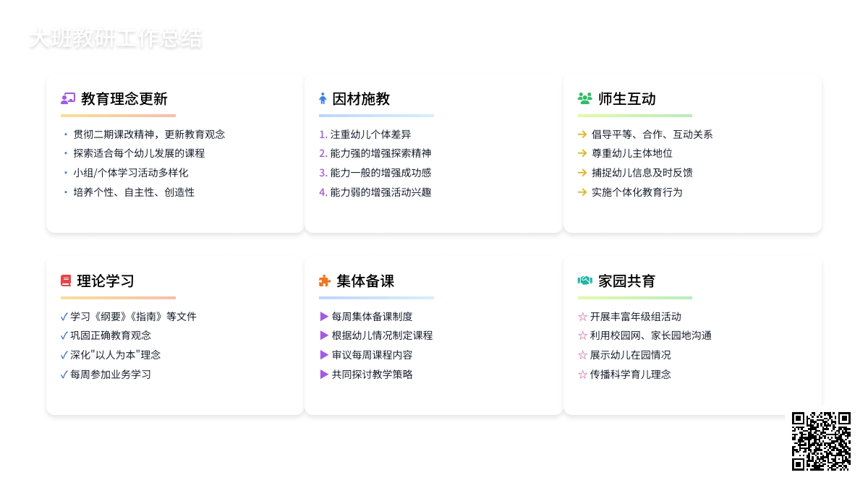Click the blue child icon beside 因材施教
Image resolution: width=868 pixels, height=488 pixels.
[x=323, y=99]
